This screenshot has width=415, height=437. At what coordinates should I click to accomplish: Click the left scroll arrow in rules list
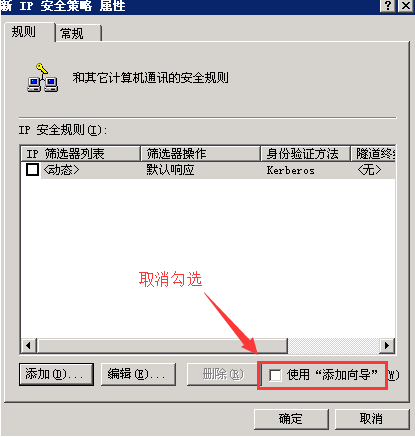(x=29, y=345)
